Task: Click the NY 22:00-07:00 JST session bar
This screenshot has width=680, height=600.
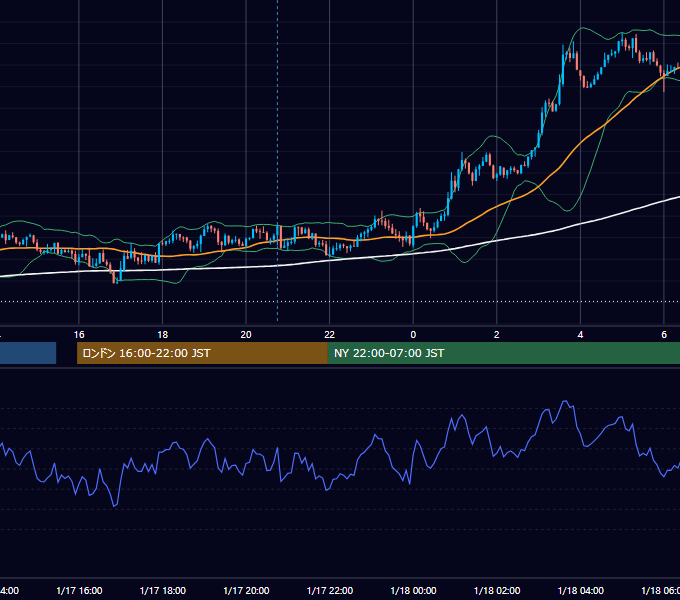Action: coord(504,353)
